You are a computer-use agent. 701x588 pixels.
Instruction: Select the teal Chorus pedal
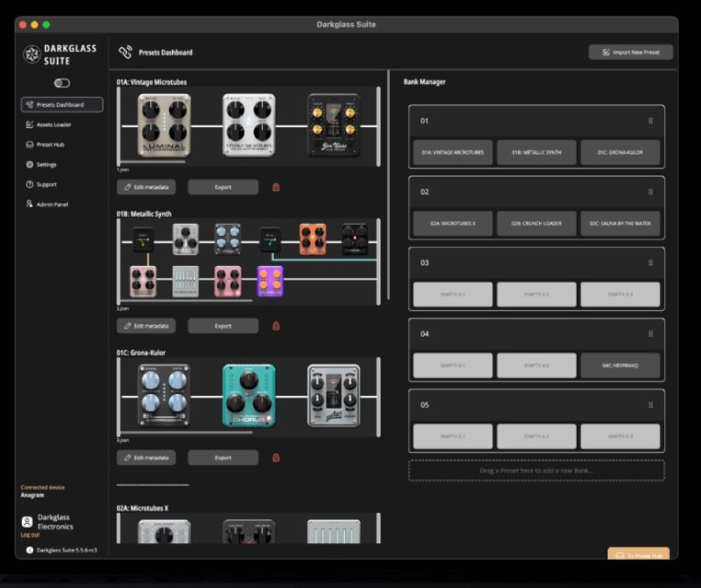(249, 396)
